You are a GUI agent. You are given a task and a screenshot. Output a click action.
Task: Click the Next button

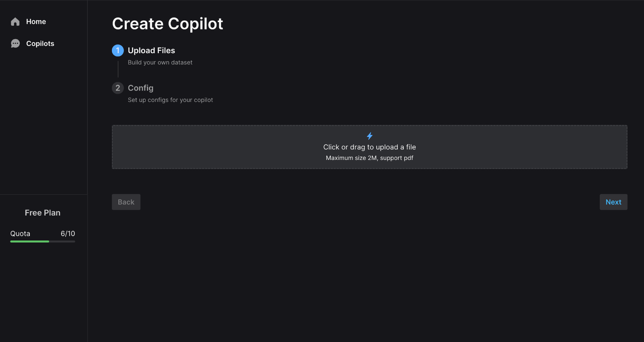(x=613, y=202)
